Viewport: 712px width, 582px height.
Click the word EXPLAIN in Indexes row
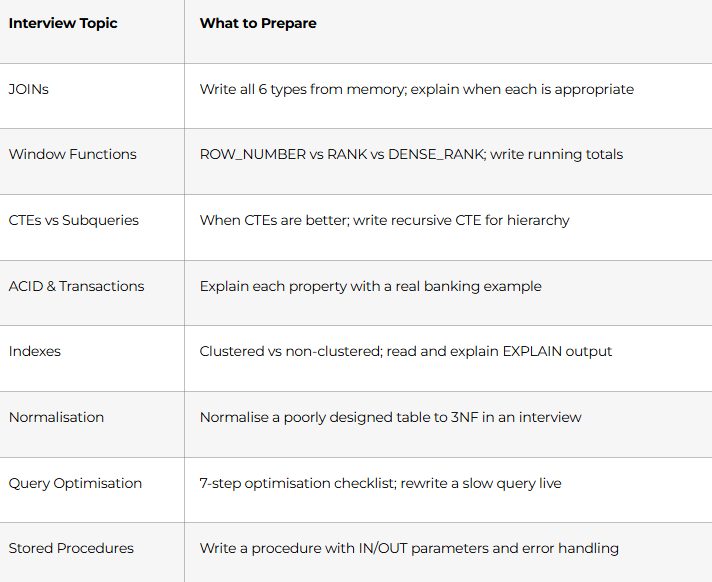click(532, 351)
